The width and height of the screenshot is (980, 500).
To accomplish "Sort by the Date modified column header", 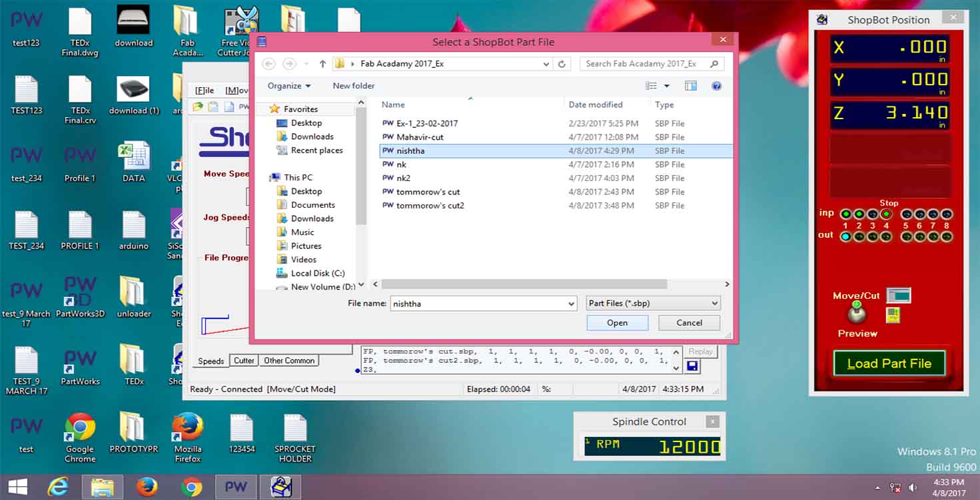I will pyautogui.click(x=596, y=105).
